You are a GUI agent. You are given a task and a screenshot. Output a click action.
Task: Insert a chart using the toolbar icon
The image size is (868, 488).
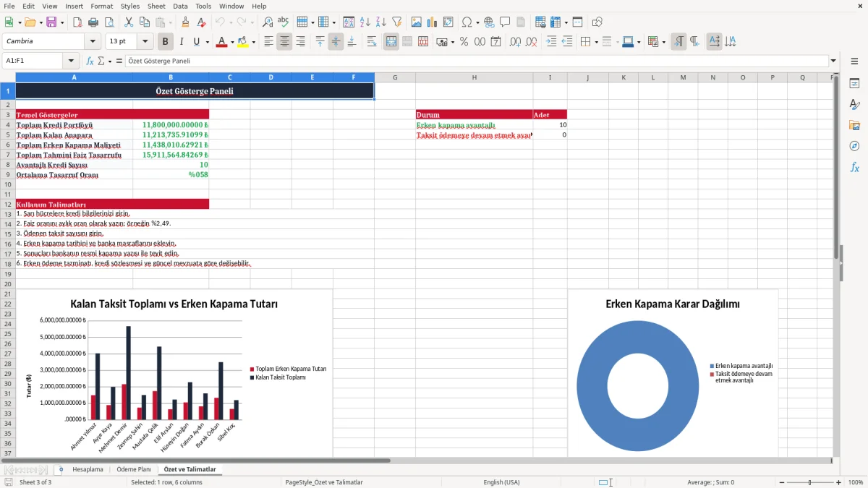pos(433,22)
